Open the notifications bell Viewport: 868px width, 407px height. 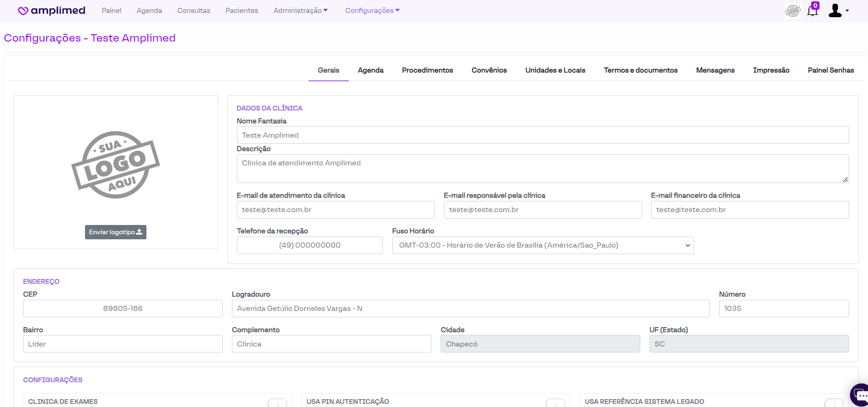coord(813,11)
